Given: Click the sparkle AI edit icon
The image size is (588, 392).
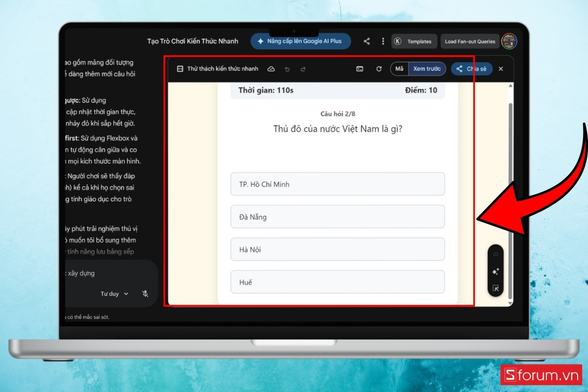Looking at the screenshot, I should (x=495, y=271).
